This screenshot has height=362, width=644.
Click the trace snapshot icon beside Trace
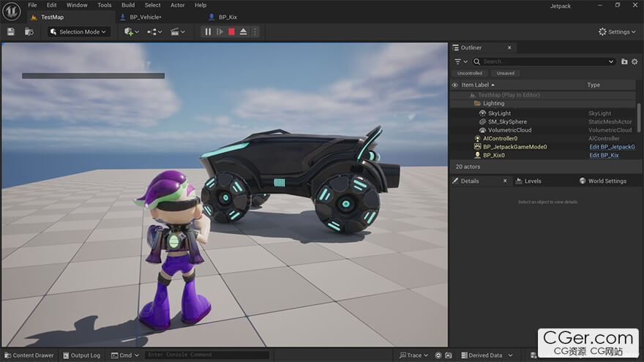click(x=448, y=355)
